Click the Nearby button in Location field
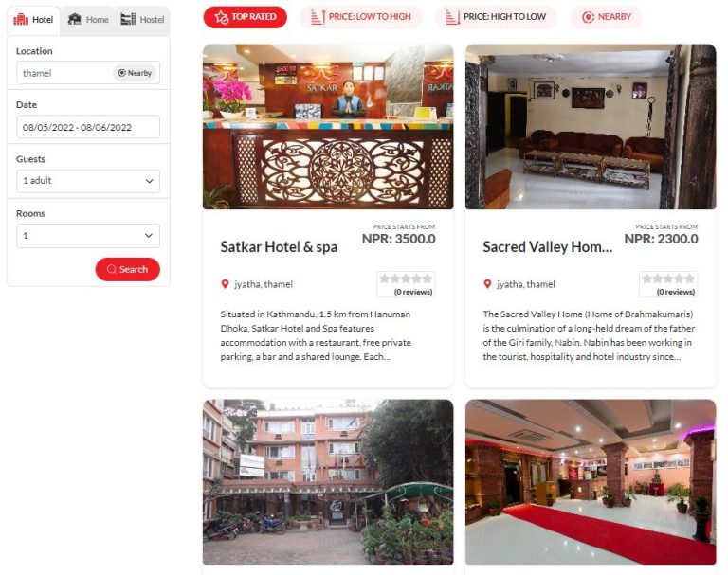 click(135, 73)
